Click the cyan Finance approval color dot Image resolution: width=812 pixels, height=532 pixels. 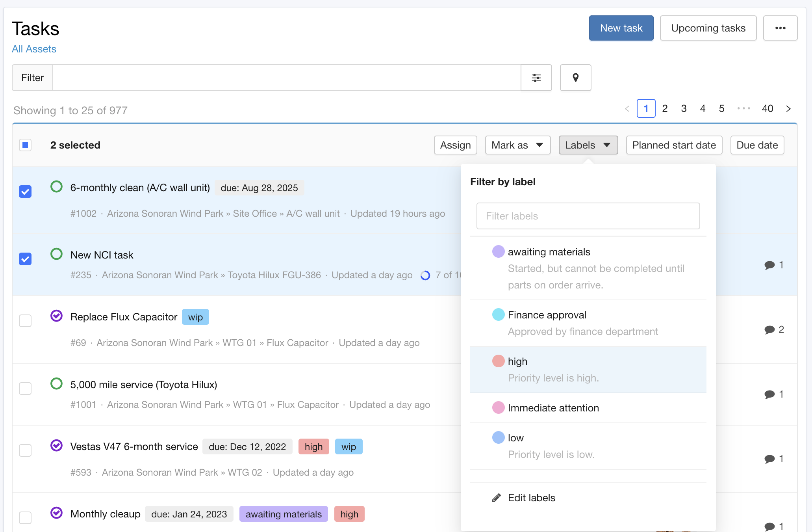coord(499,314)
